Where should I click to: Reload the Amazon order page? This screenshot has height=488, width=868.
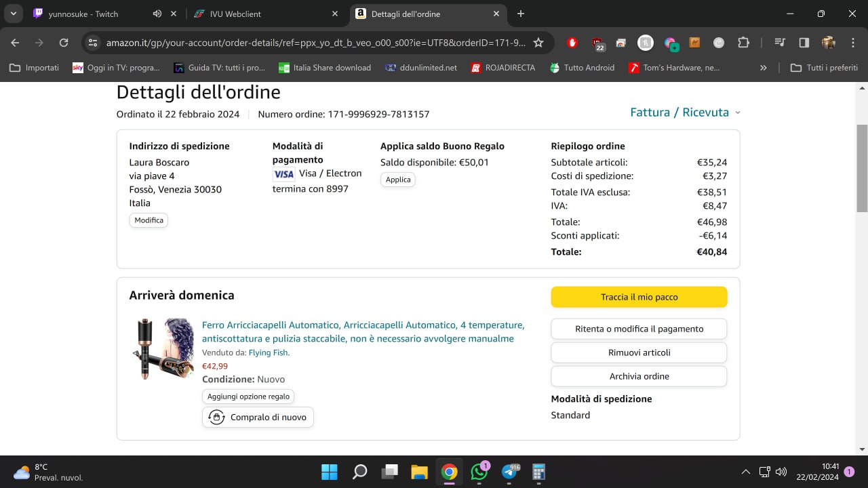coord(64,43)
